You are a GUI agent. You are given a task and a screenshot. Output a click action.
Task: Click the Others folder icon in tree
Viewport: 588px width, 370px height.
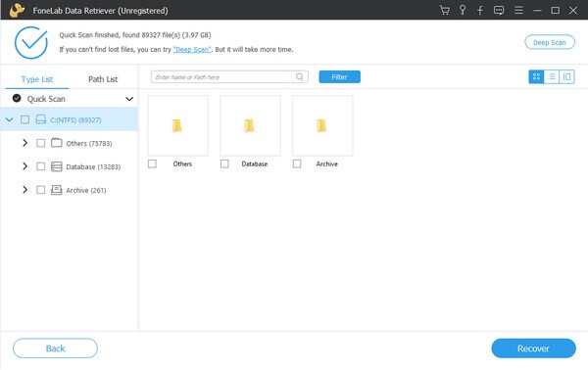(56, 143)
